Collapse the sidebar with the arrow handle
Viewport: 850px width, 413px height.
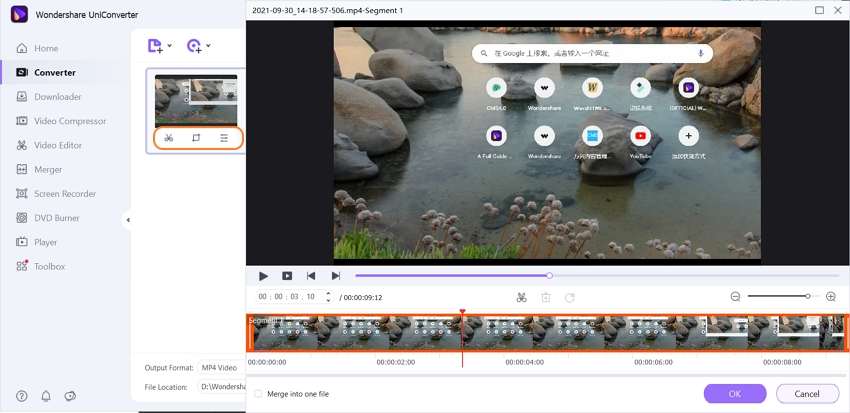(x=128, y=220)
